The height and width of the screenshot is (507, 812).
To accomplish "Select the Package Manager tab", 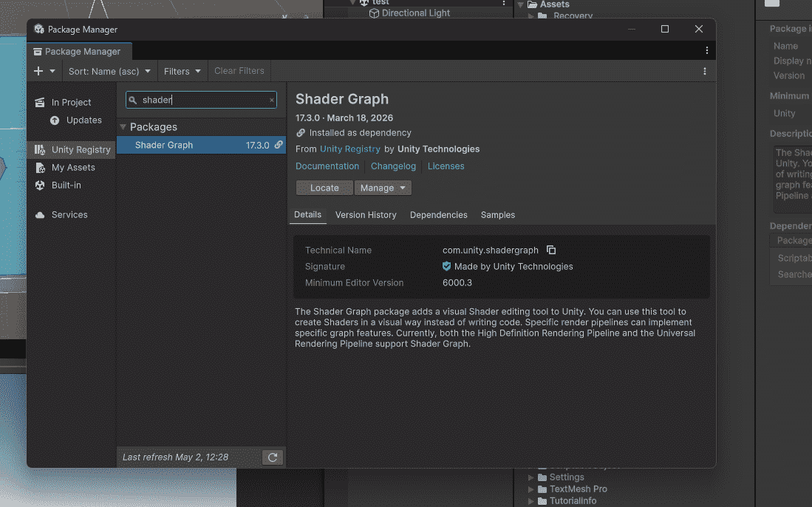I will click(x=79, y=51).
